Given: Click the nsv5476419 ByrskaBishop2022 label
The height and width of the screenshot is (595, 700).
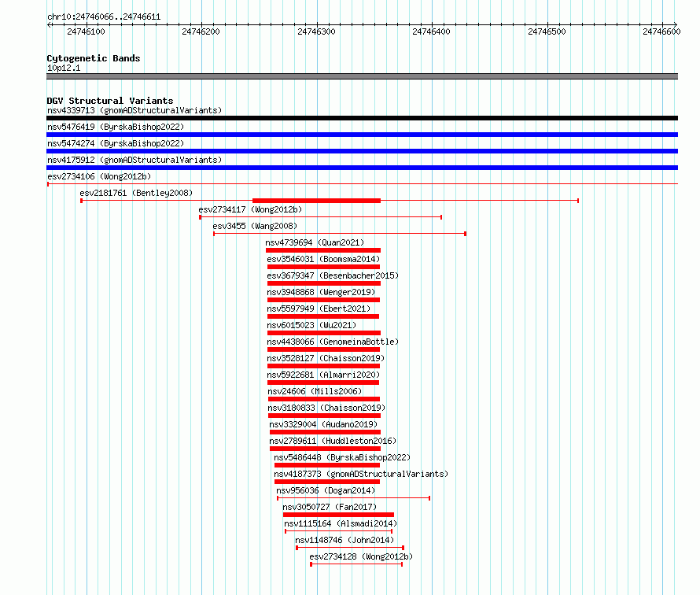Looking at the screenshot, I should 116,127.
